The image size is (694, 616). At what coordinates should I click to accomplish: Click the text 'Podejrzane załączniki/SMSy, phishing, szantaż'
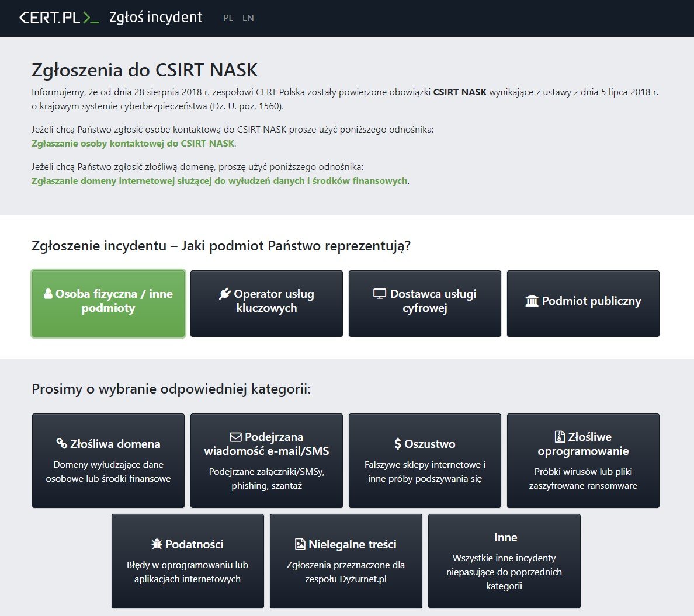tap(266, 478)
